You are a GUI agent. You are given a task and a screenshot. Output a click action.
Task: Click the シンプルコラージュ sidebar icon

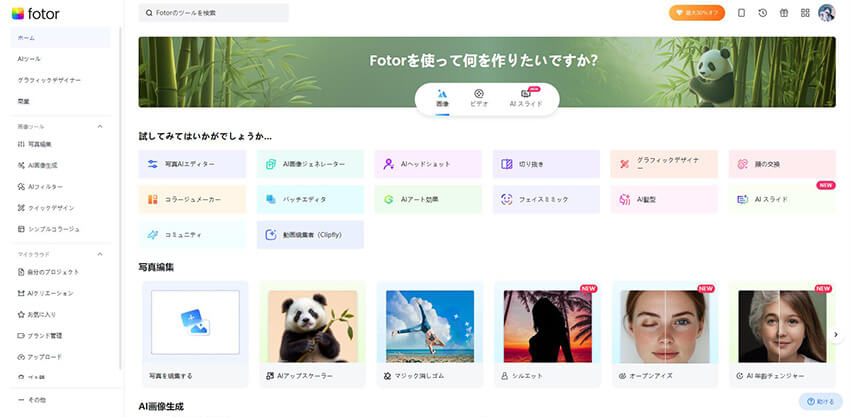(x=21, y=229)
